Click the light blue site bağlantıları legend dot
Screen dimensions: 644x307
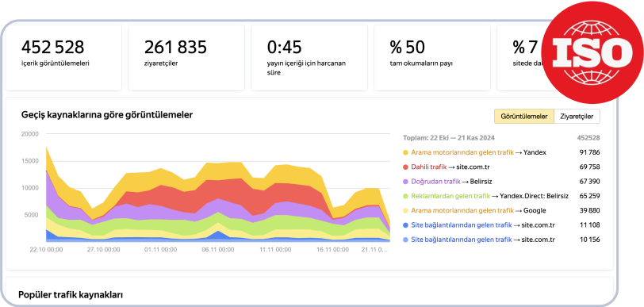(406, 240)
